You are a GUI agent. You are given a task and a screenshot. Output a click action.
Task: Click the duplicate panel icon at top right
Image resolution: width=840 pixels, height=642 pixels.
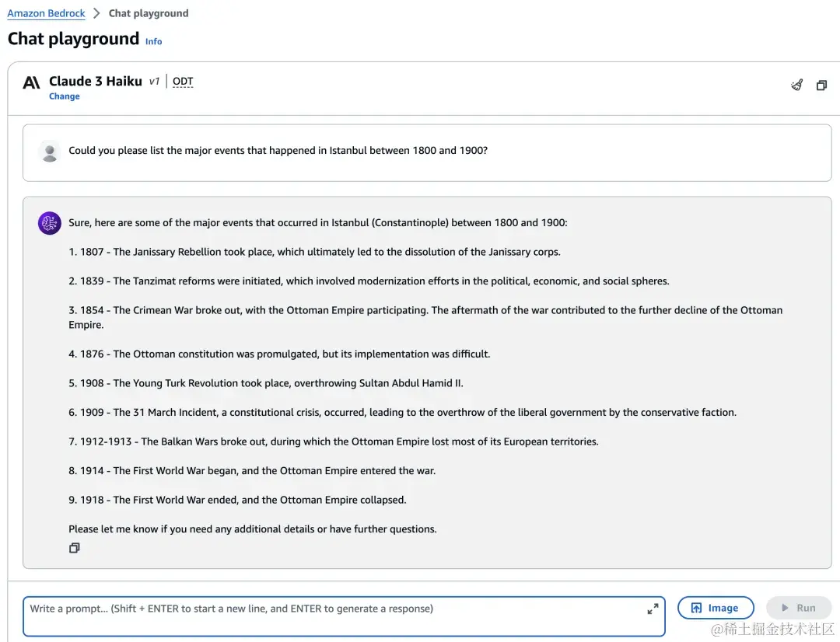(822, 85)
